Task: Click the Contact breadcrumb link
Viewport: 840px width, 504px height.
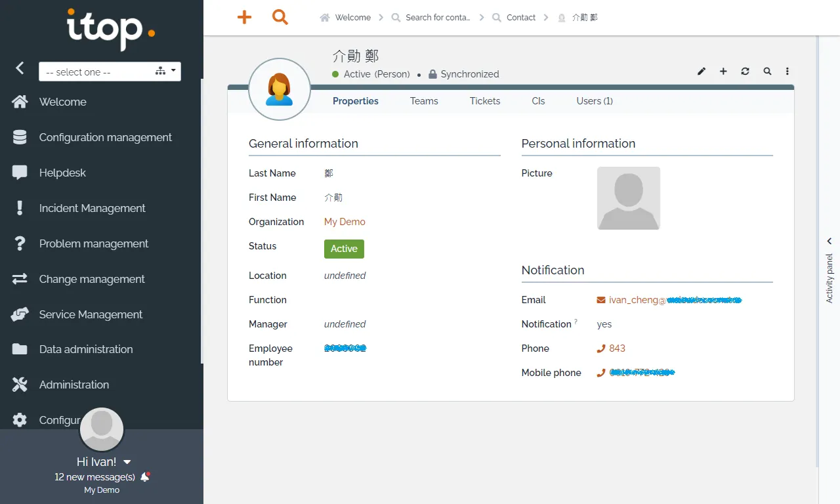Action: 521,18
